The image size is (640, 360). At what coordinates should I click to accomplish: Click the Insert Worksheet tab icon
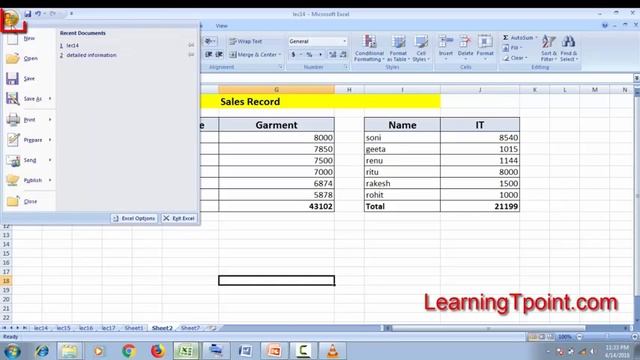(x=212, y=328)
